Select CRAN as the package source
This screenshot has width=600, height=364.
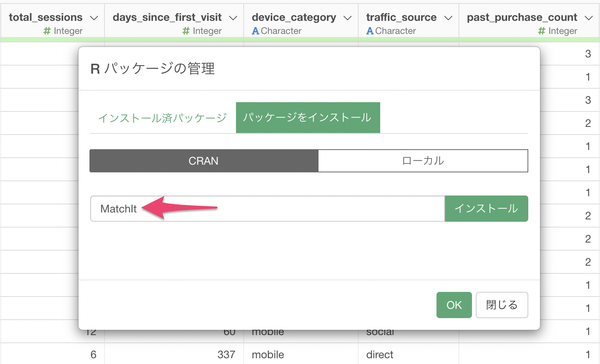coord(204,161)
